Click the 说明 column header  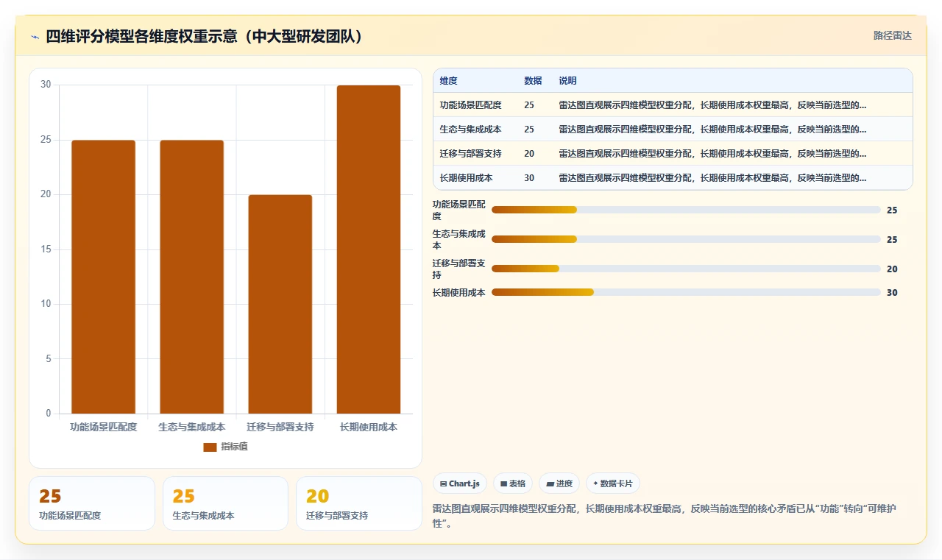click(x=567, y=80)
